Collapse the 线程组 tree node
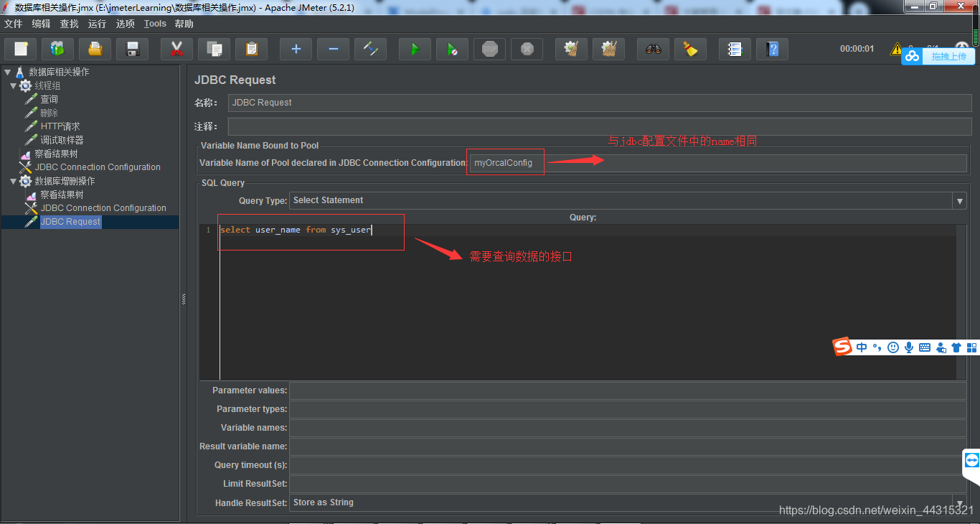 tap(13, 85)
